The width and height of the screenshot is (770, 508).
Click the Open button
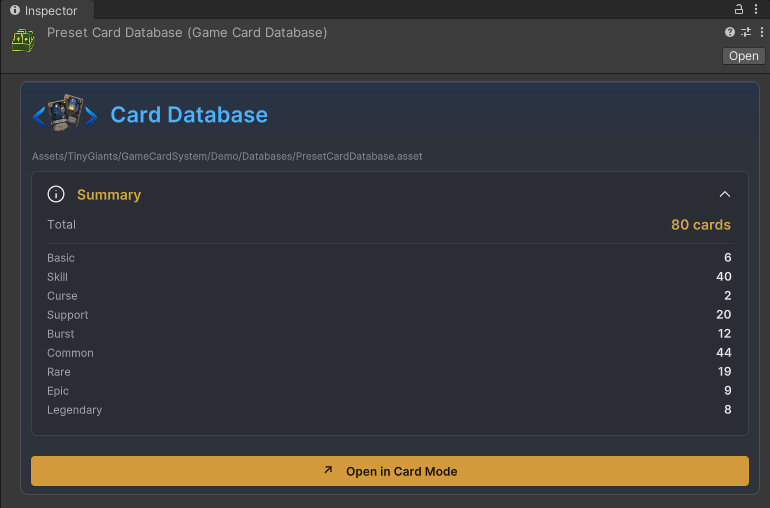tap(743, 56)
